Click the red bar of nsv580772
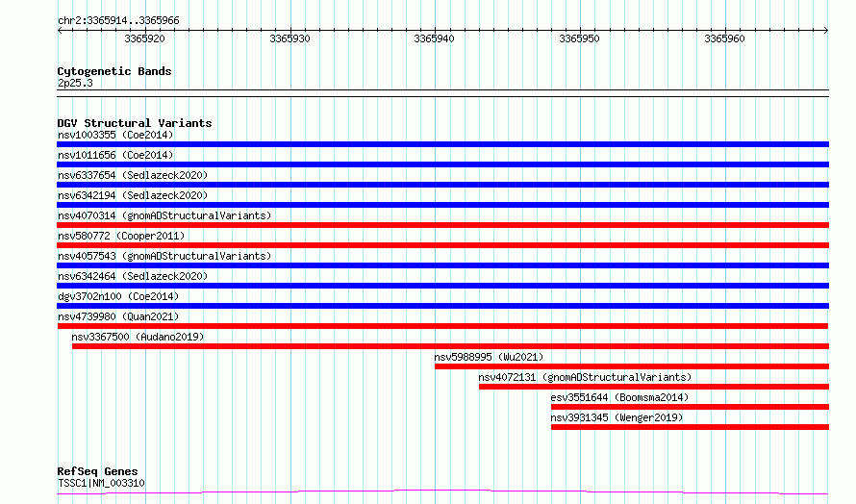Screen dimensions: 856x504 (x=442, y=245)
